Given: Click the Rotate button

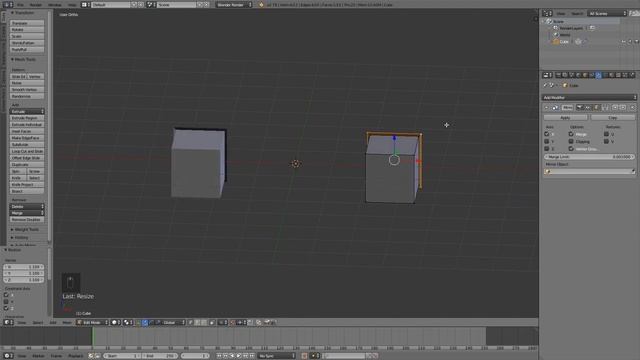Looking at the screenshot, I should tap(27, 30).
